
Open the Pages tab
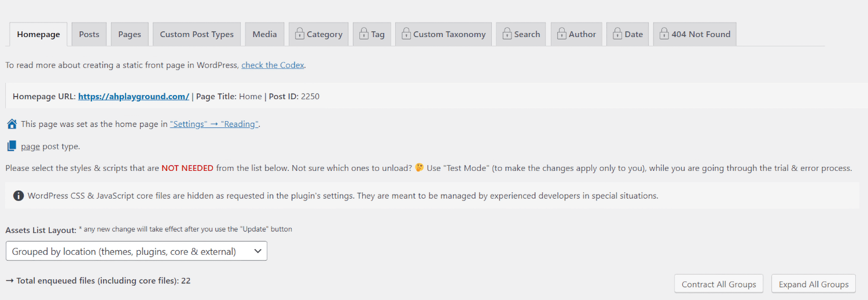point(130,34)
